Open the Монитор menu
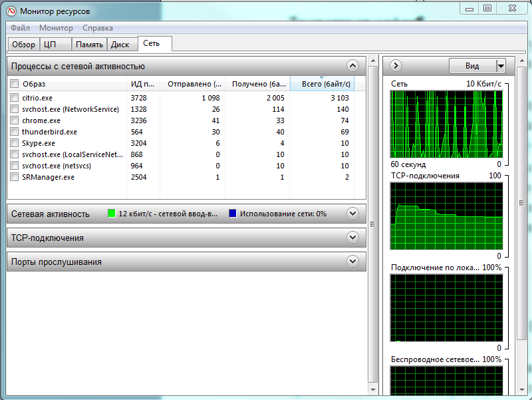This screenshot has height=400, width=532. pyautogui.click(x=56, y=28)
